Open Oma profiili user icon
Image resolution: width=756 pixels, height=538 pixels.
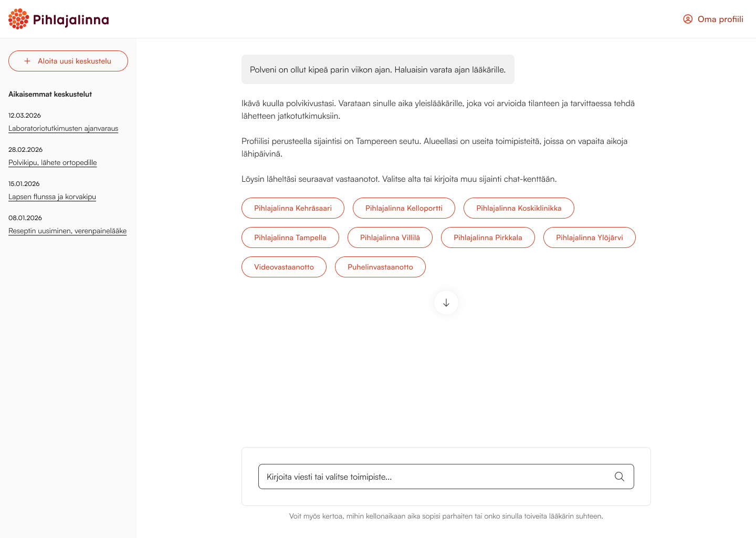point(688,19)
